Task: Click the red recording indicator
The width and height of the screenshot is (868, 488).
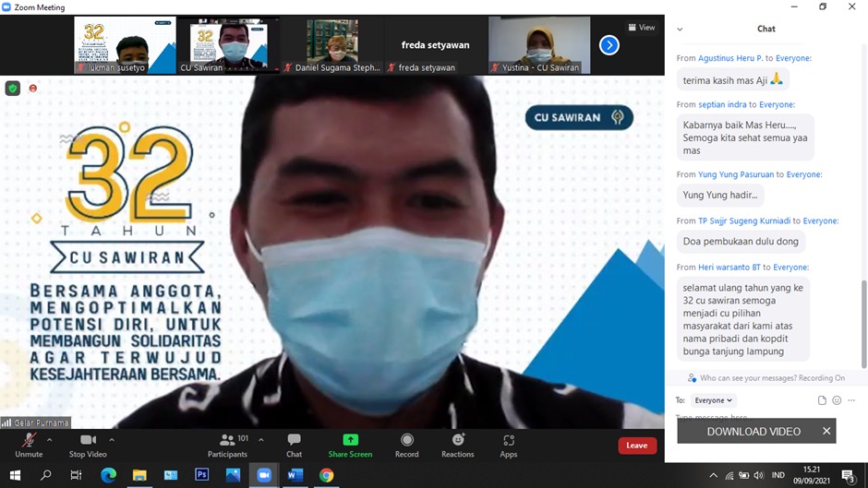Action: click(x=32, y=88)
